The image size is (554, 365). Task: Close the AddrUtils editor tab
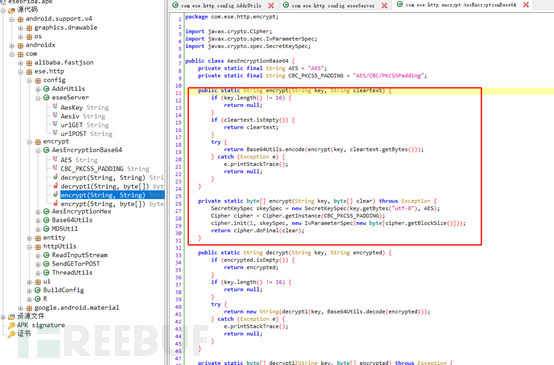(x=271, y=5)
